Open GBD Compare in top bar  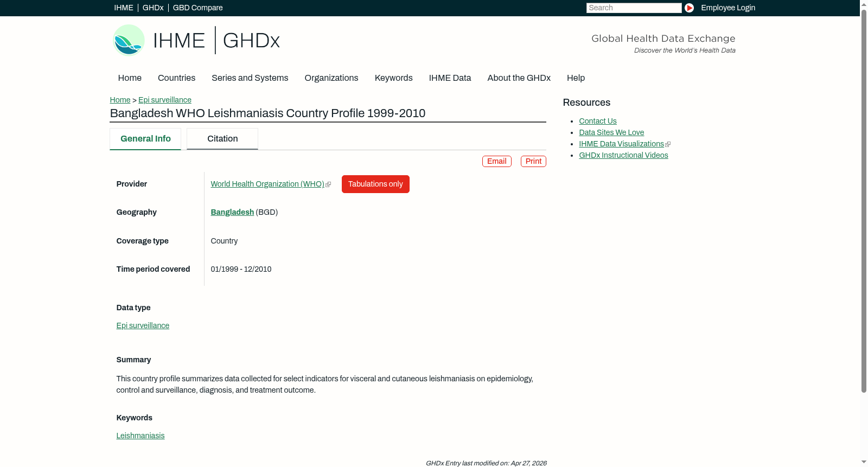tap(197, 8)
